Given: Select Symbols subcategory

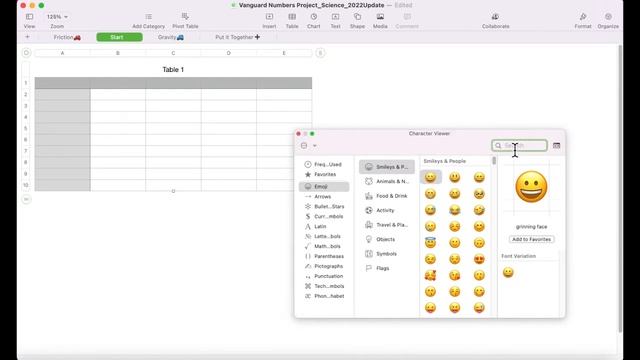Looking at the screenshot, I should (x=387, y=254).
